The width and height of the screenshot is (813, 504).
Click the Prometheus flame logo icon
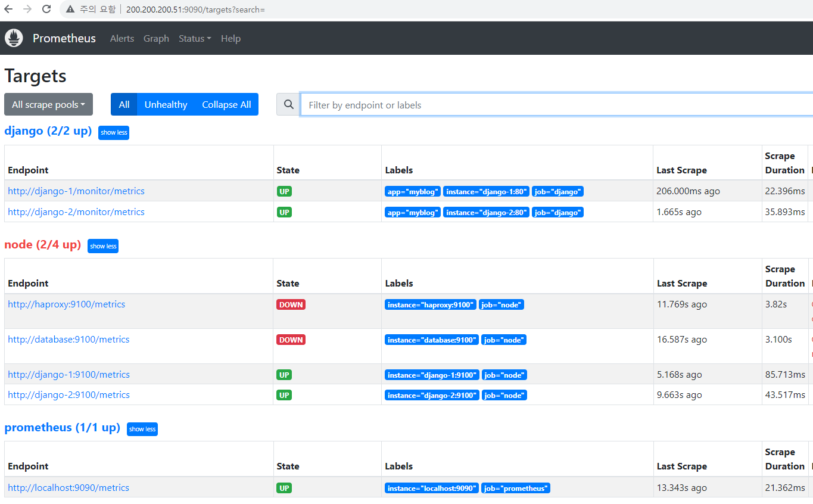pos(14,38)
